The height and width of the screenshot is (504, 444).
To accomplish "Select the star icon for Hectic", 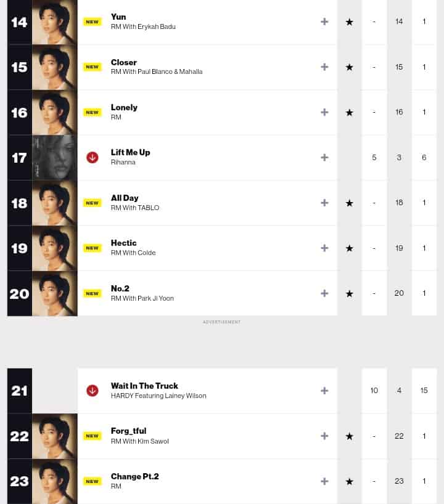I will (x=350, y=248).
